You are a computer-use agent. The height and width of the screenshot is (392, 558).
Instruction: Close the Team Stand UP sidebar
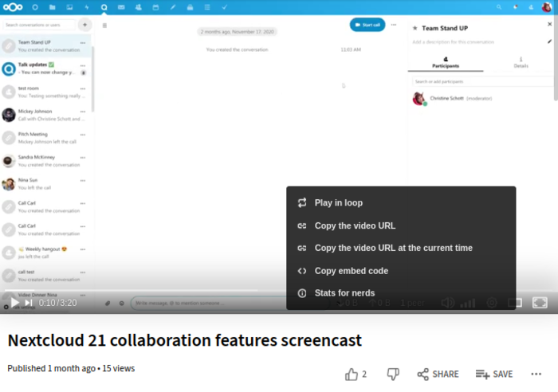[549, 24]
